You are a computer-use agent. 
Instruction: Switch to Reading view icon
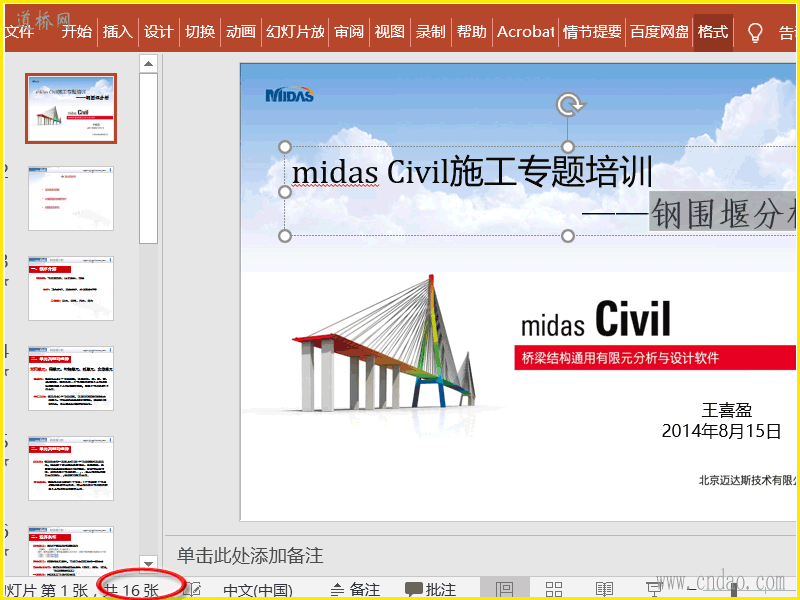pos(604,590)
